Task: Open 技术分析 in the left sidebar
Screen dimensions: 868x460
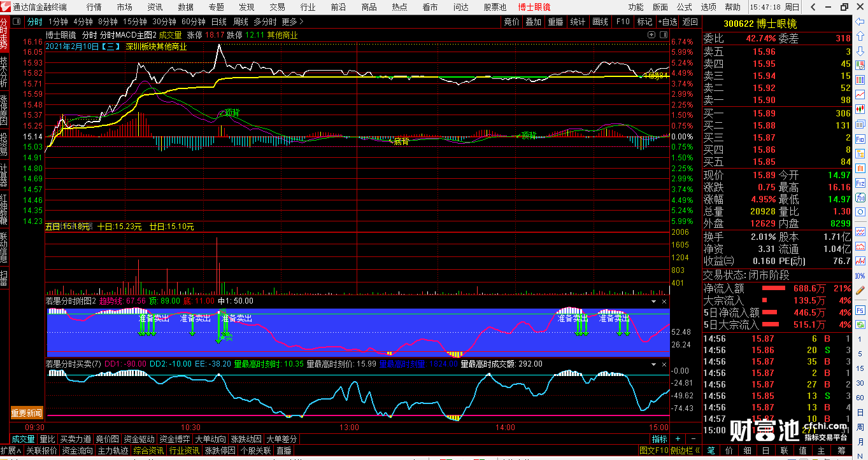Action: click(x=4, y=71)
